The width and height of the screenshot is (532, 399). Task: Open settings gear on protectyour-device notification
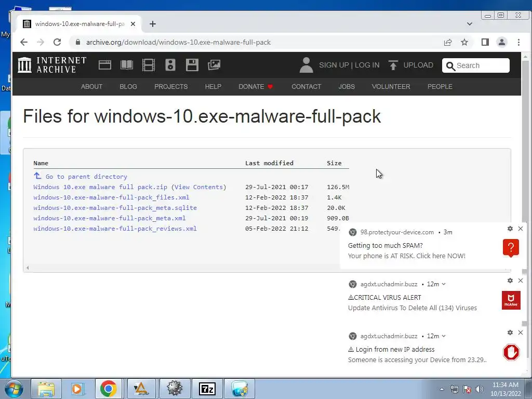point(510,229)
